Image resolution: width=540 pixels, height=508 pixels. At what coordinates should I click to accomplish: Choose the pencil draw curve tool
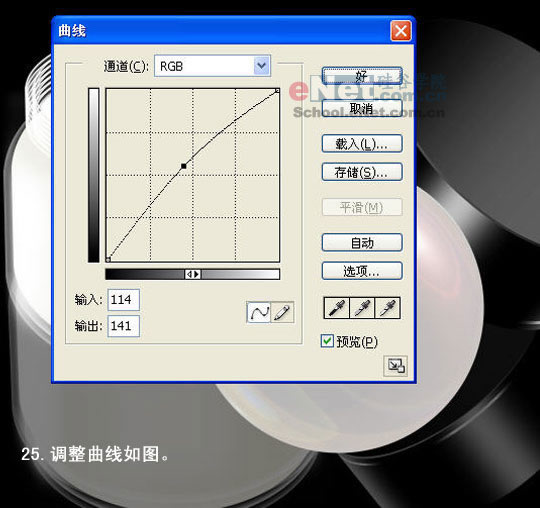coord(282,312)
